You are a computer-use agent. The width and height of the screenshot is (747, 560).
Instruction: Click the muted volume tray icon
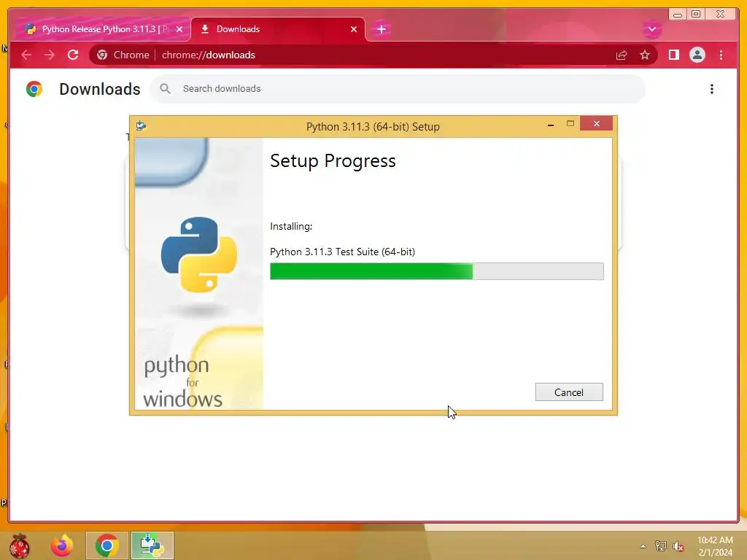678,546
